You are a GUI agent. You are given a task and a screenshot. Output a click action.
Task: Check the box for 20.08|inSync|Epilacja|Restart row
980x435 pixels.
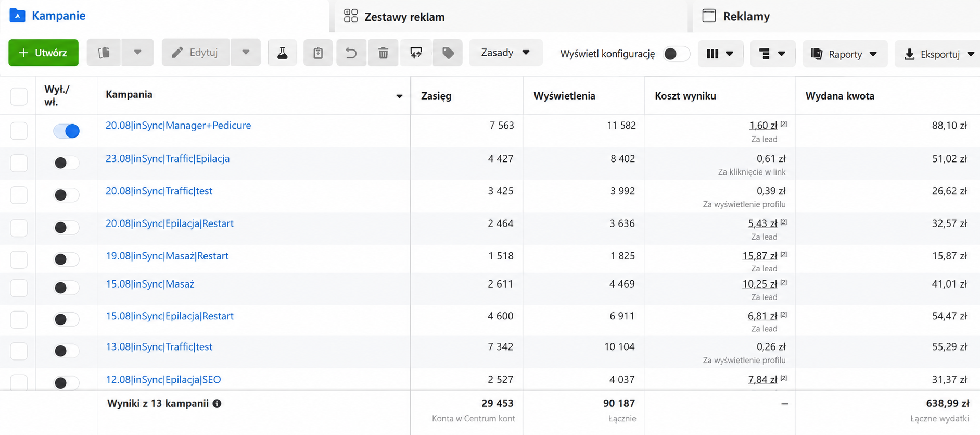[x=19, y=228]
